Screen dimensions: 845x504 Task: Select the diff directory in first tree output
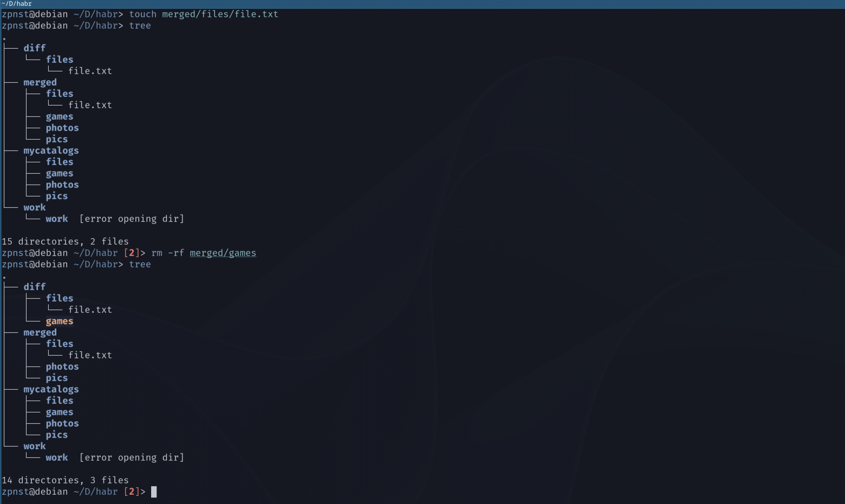[x=34, y=48]
